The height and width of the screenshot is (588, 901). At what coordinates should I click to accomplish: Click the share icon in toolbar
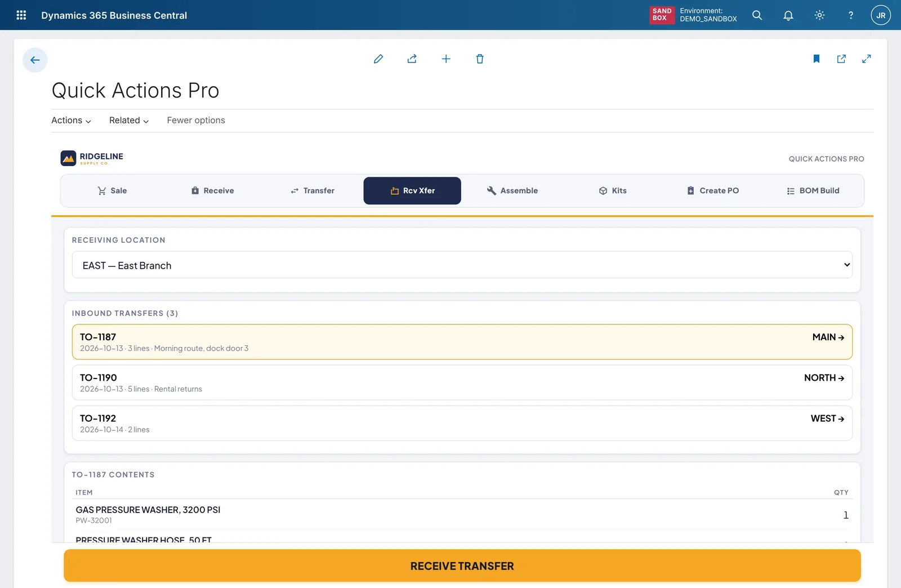pyautogui.click(x=412, y=59)
